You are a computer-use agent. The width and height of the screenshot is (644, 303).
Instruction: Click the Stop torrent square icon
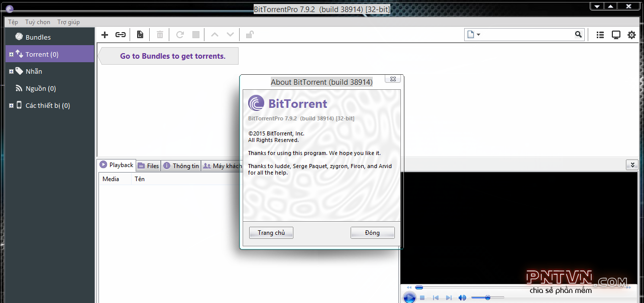196,35
